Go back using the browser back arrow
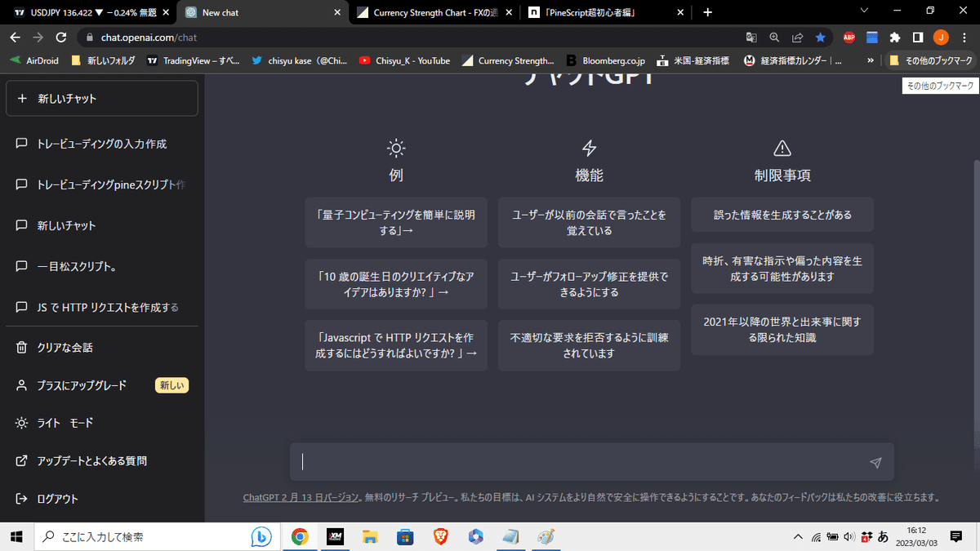This screenshot has width=980, height=551. pos(15,38)
